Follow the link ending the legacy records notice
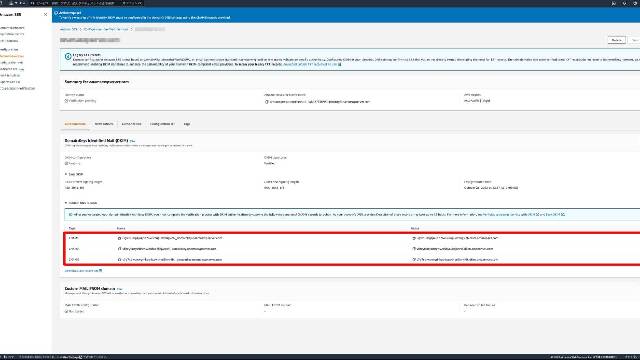The height and width of the screenshot is (360, 640). (312, 64)
